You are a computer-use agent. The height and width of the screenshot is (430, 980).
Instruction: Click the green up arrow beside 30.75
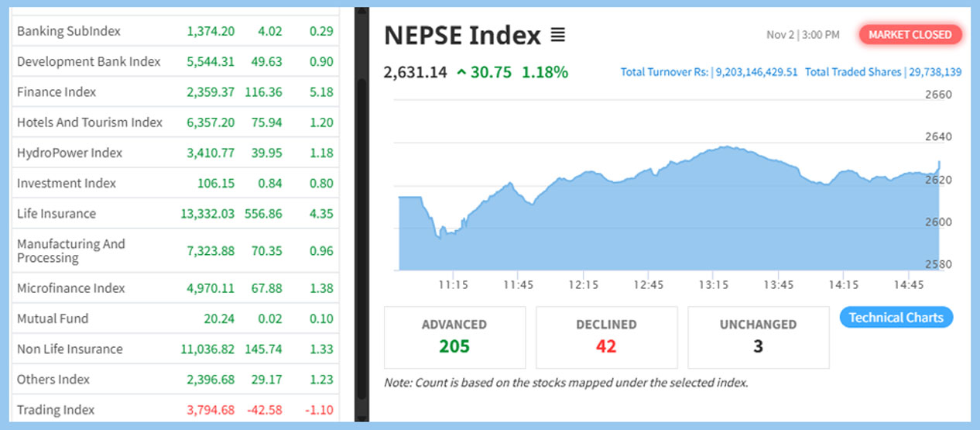[461, 73]
